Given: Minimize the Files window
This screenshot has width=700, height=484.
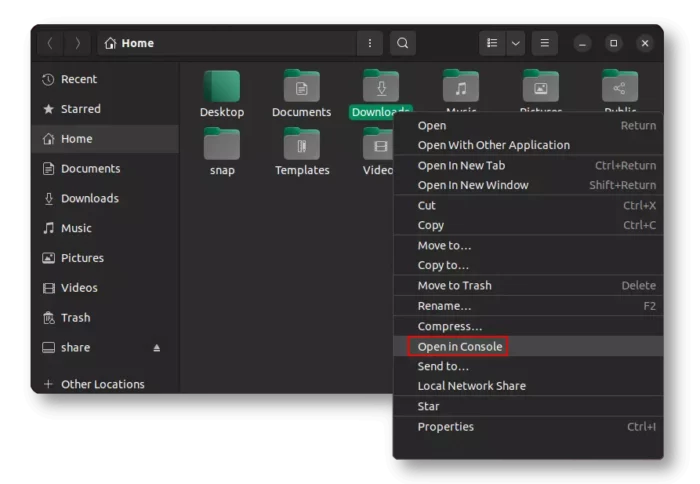Looking at the screenshot, I should coord(582,44).
